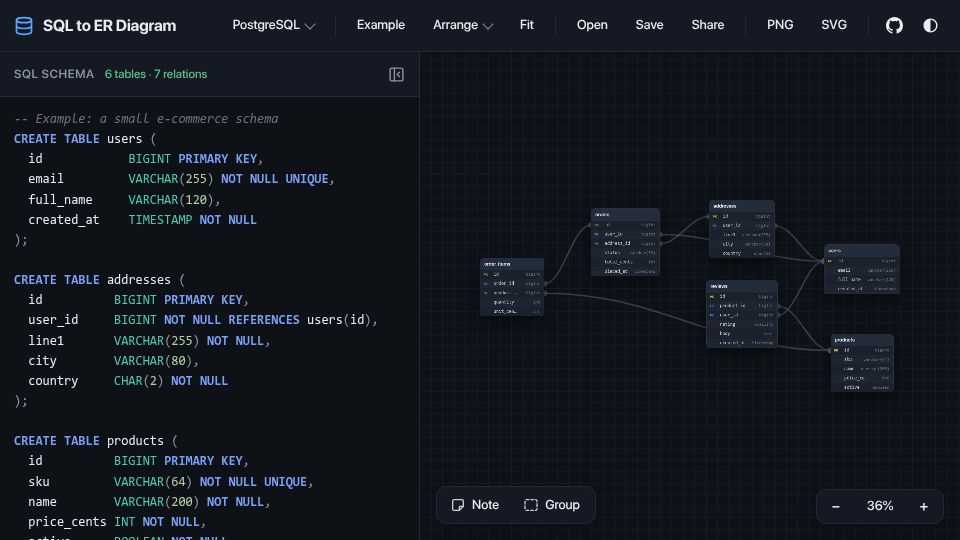Toggle the dark/light theme icon
960x540 pixels.
[x=930, y=25]
